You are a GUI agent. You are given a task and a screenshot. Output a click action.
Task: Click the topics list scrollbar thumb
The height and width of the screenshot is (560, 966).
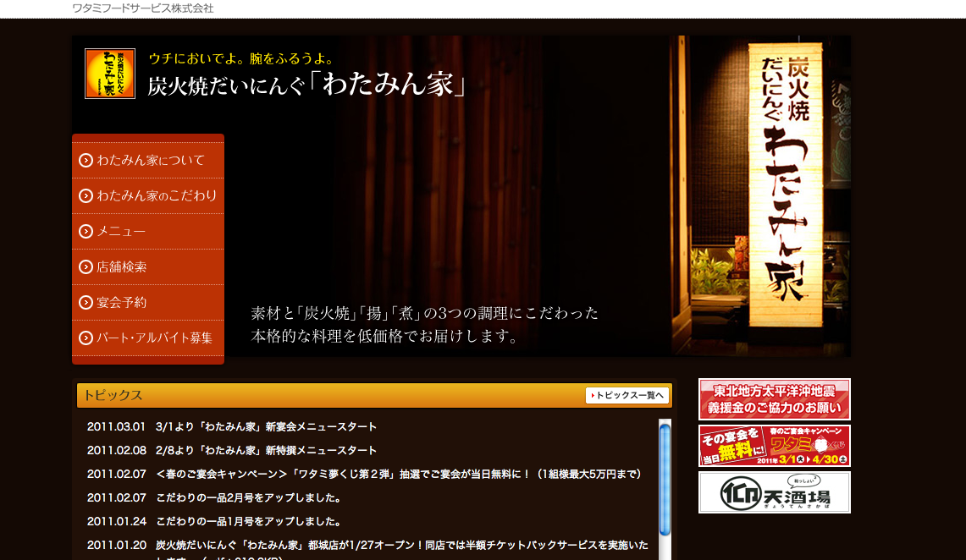(665, 480)
